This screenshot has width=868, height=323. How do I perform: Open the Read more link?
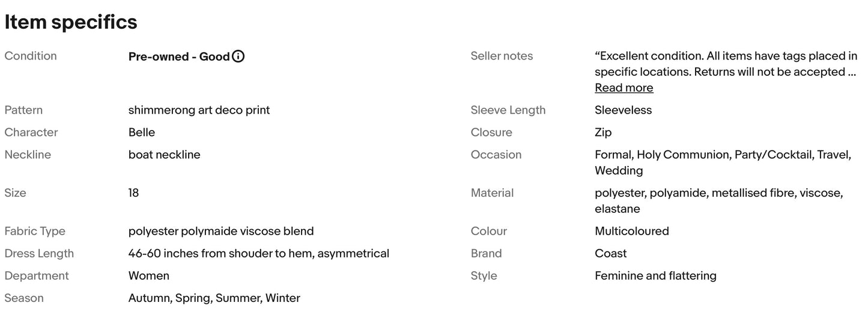pyautogui.click(x=624, y=88)
